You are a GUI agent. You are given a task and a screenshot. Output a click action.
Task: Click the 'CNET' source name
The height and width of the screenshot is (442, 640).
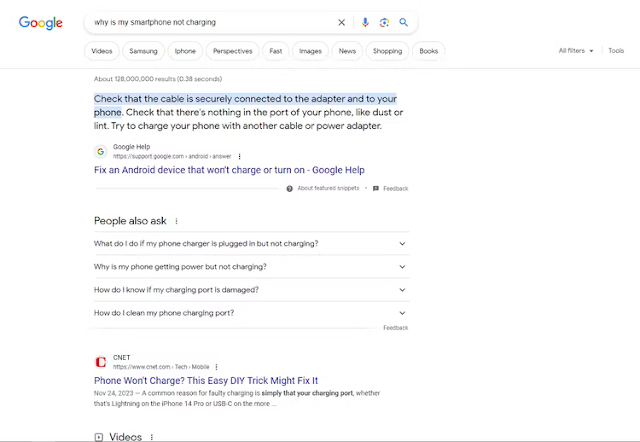click(121, 358)
